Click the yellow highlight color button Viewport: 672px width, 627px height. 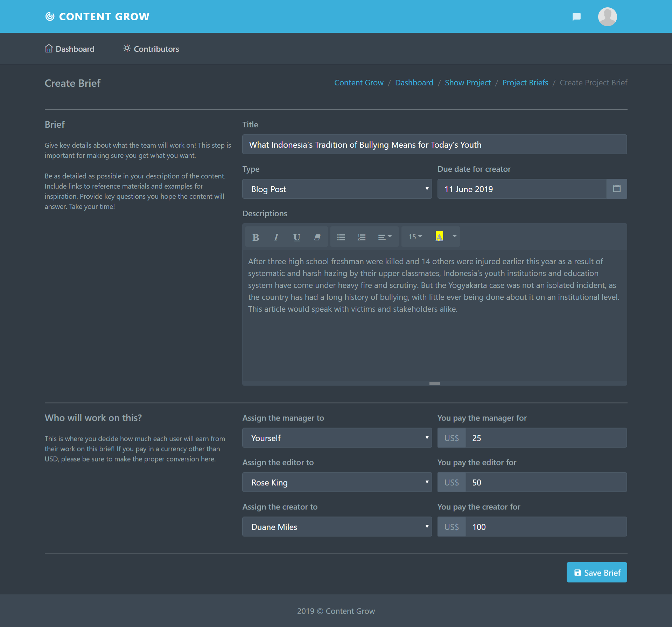[439, 237]
